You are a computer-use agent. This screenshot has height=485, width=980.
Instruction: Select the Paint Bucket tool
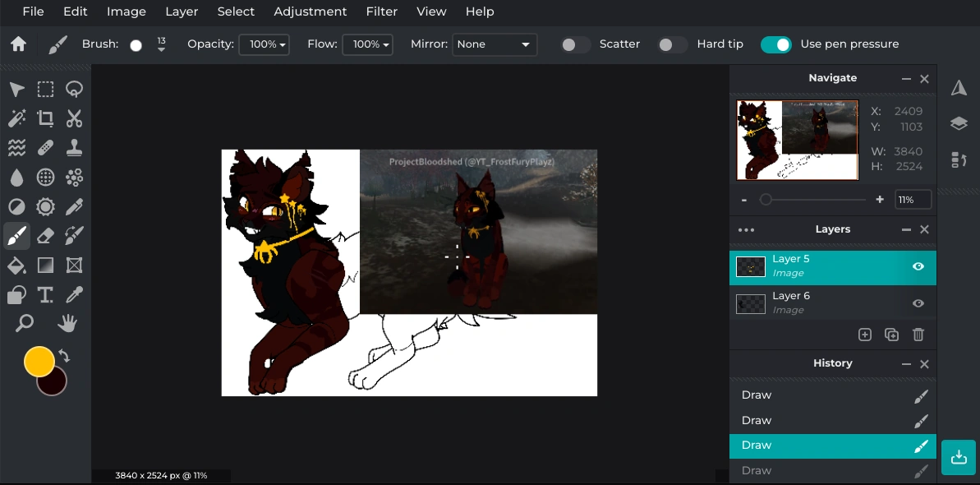(16, 265)
